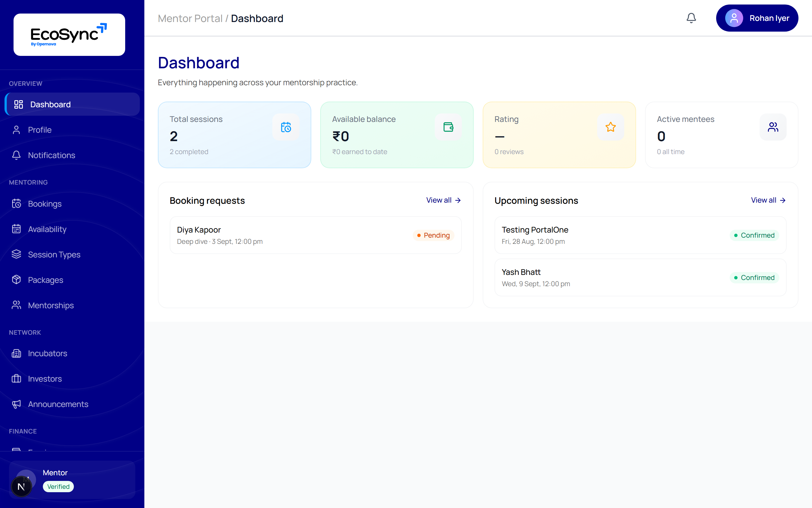This screenshot has height=508, width=812.
Task: Click the Rating star icon
Action: click(611, 127)
